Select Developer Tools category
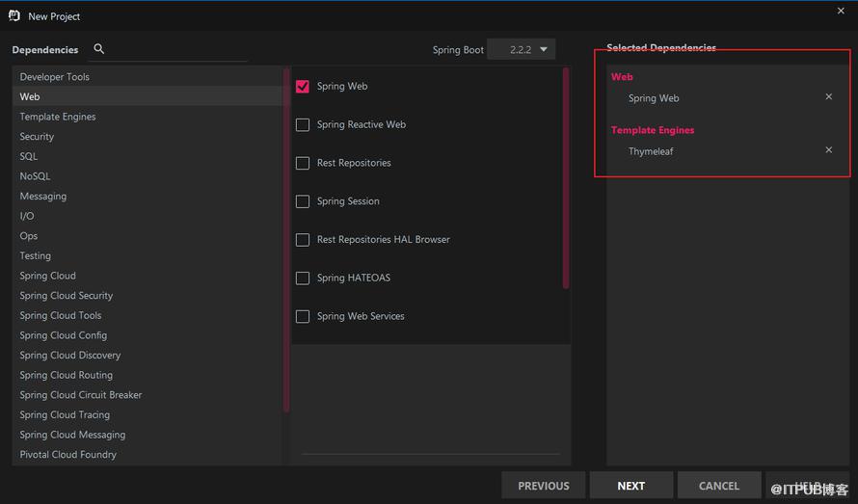The height and width of the screenshot is (504, 858). click(x=147, y=77)
